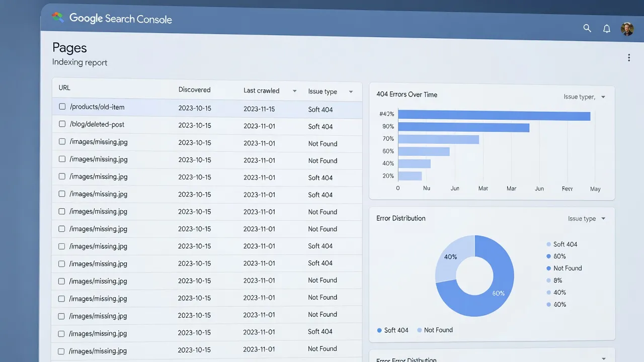This screenshot has width=644, height=362.
Task: Select the 90% bar in the chart
Action: [x=463, y=128]
